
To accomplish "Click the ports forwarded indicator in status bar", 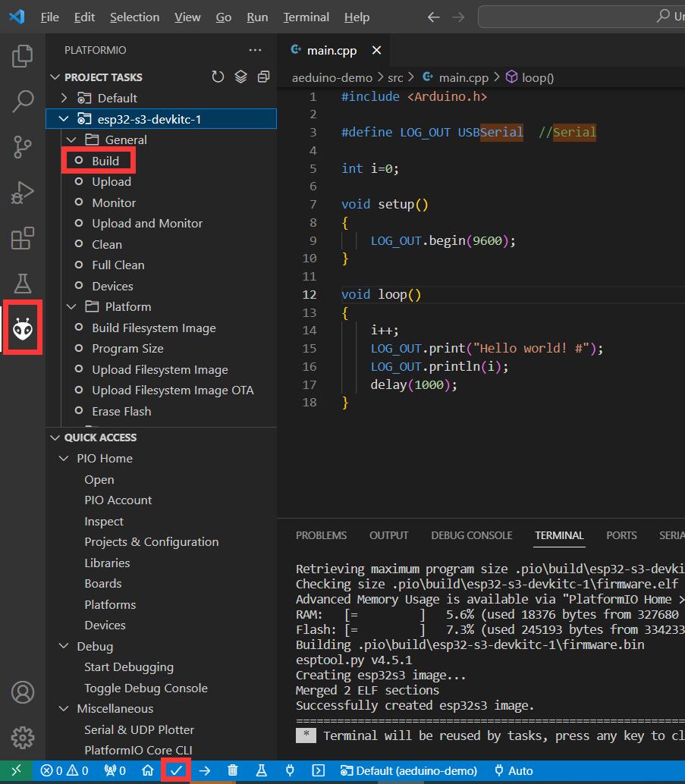I will click(x=115, y=770).
